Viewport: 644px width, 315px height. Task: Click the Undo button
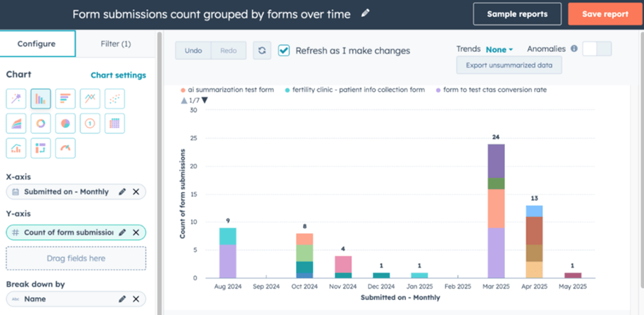click(193, 50)
